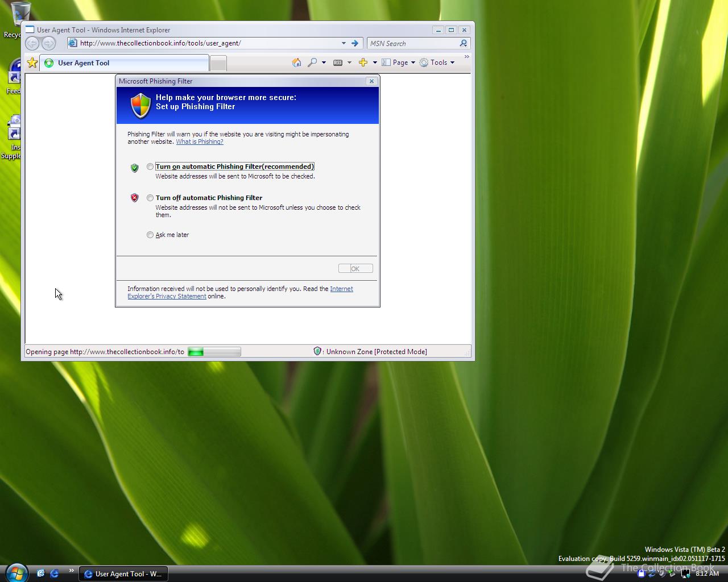Go to Home page via house icon
The width and height of the screenshot is (728, 582).
point(296,63)
